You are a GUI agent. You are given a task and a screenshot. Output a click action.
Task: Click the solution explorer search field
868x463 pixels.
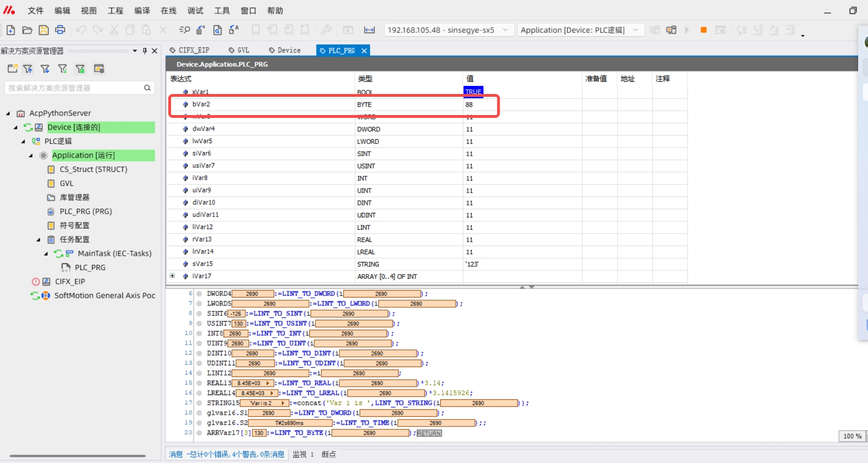tap(75, 88)
